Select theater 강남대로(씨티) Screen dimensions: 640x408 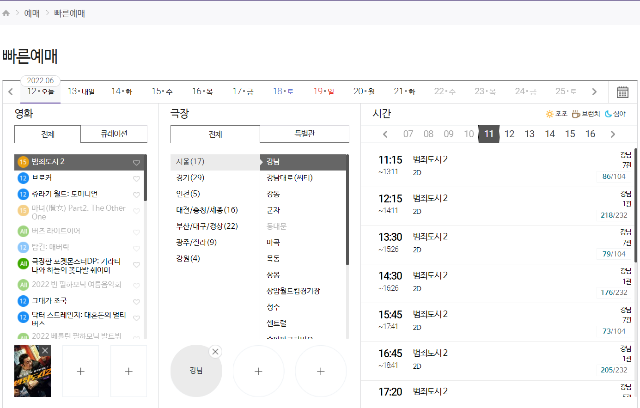302,178
